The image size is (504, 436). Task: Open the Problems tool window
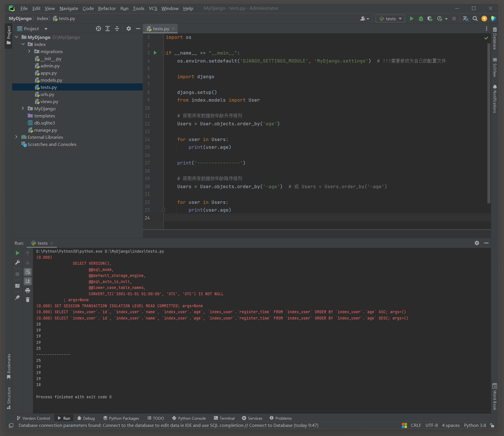coord(281,418)
